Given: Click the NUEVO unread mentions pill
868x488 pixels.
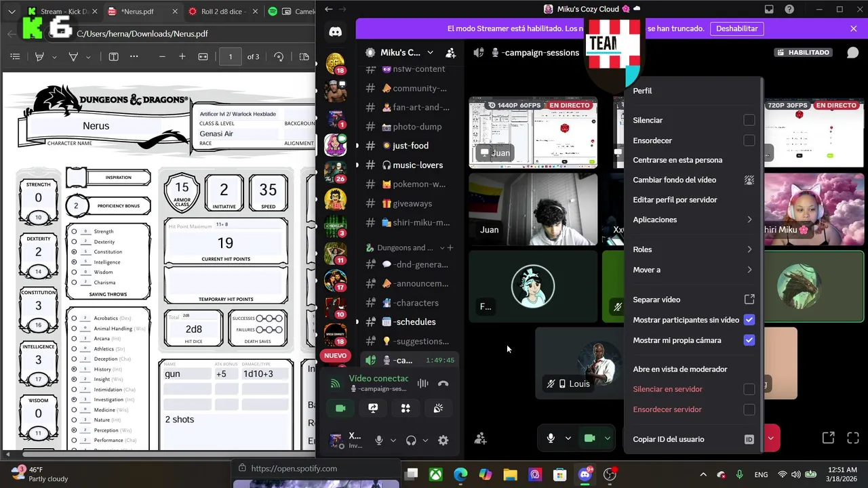Looking at the screenshot, I should [335, 356].
